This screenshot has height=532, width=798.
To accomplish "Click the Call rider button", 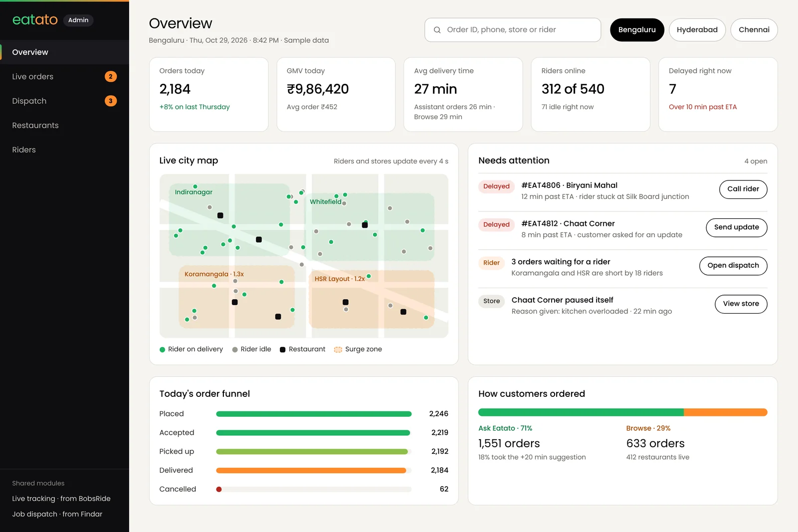I will click(x=743, y=189).
